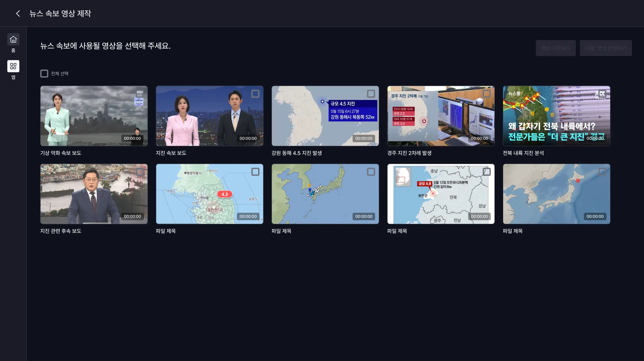
Task: Check the 지진 속보 보도 video checkbox
Action: (x=255, y=94)
